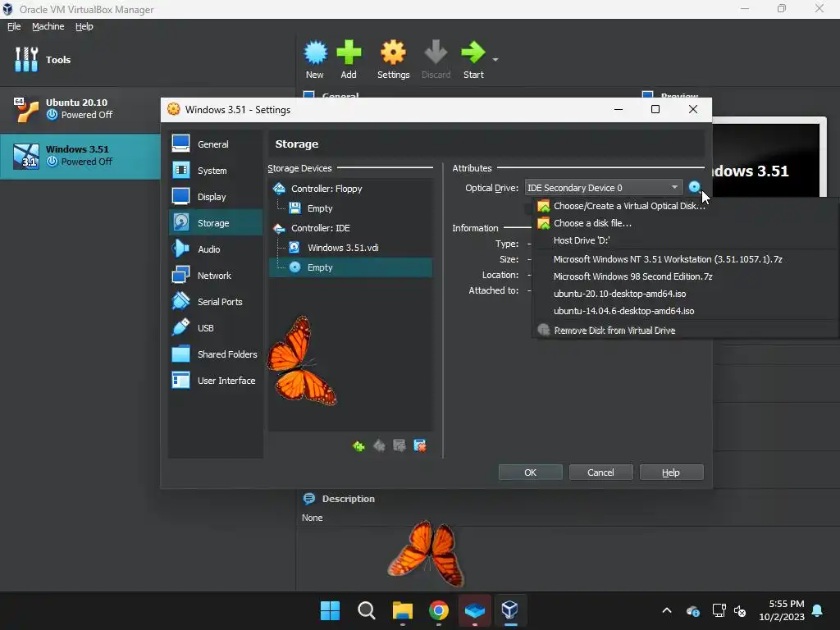Open the Help menu
This screenshot has height=630, width=840.
tap(84, 26)
